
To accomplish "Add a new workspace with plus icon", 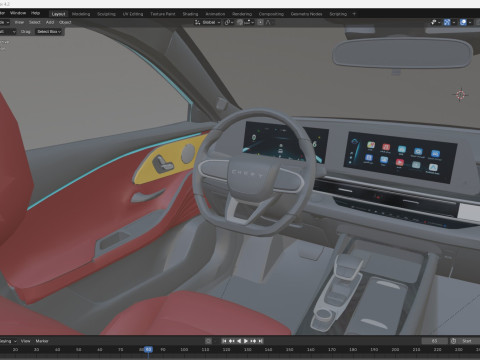I will [x=354, y=14].
